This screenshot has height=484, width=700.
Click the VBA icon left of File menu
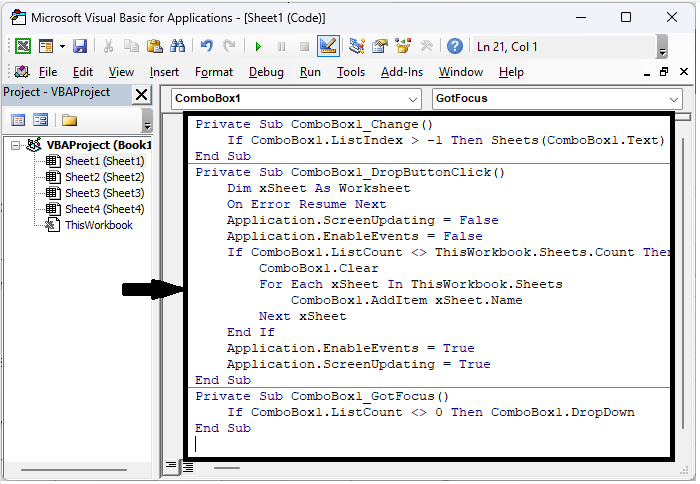point(22,71)
